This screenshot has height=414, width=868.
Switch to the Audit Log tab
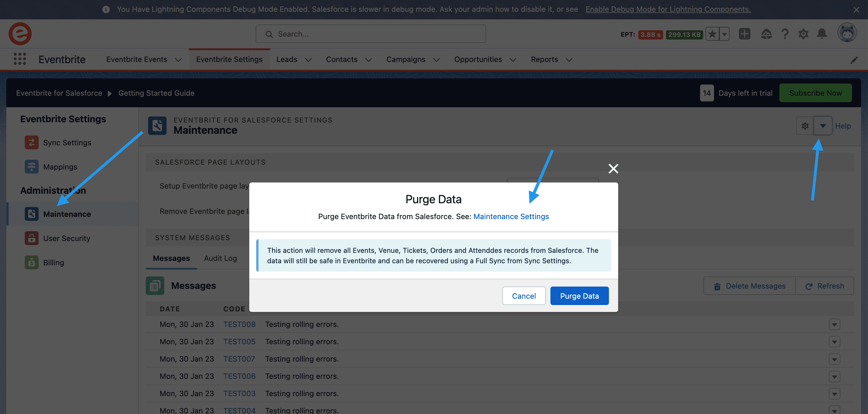pyautogui.click(x=220, y=258)
